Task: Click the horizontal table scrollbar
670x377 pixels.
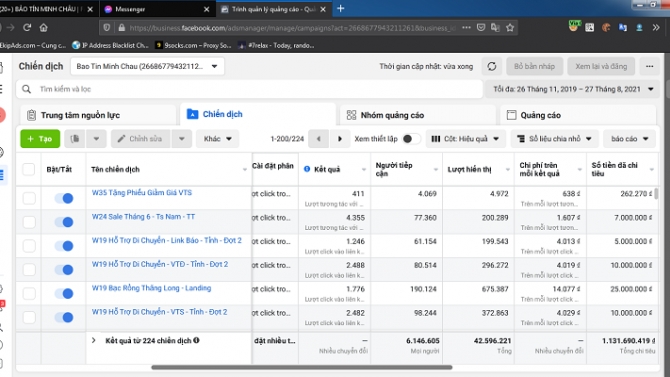Action: coord(302,367)
